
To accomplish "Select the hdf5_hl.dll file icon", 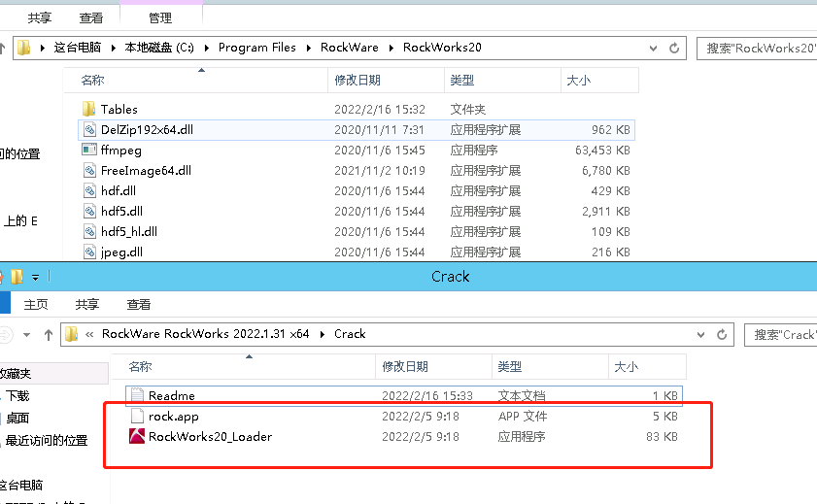I will (x=89, y=231).
